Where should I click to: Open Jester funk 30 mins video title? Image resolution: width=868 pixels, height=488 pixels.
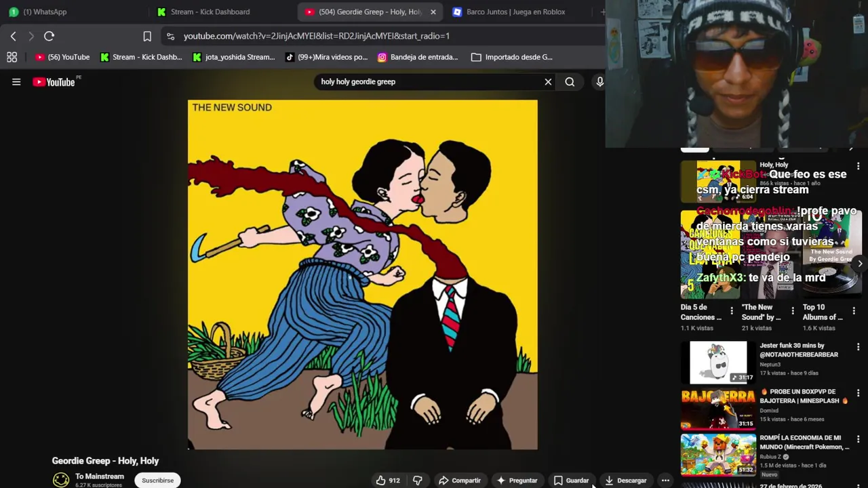coord(799,350)
